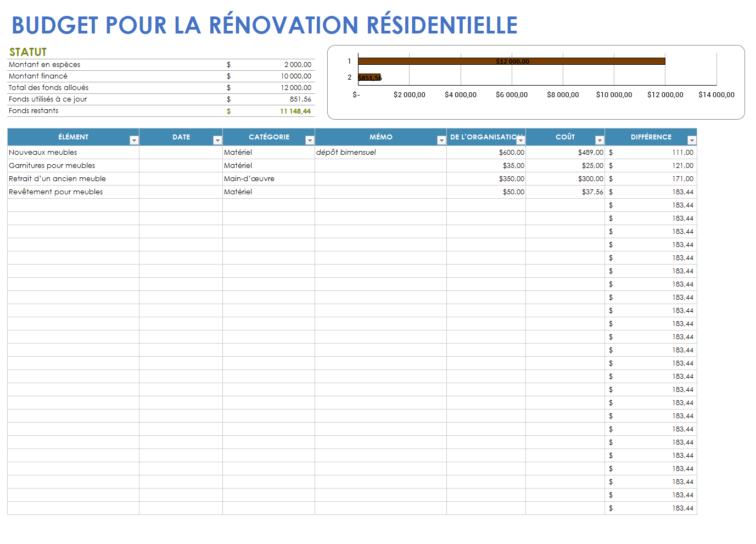Click the ÉLÉMENT column header
Image resolution: width=756 pixels, height=544 pixels.
74,137
